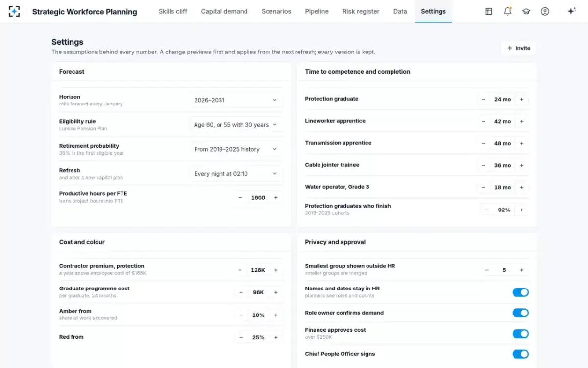Viewport: 588px width, 368px height.
Task: Switch to the Data tab
Action: pos(400,11)
